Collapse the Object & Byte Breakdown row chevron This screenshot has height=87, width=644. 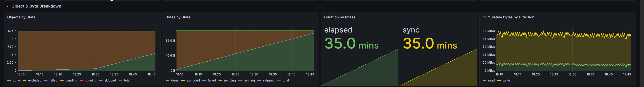8,6
